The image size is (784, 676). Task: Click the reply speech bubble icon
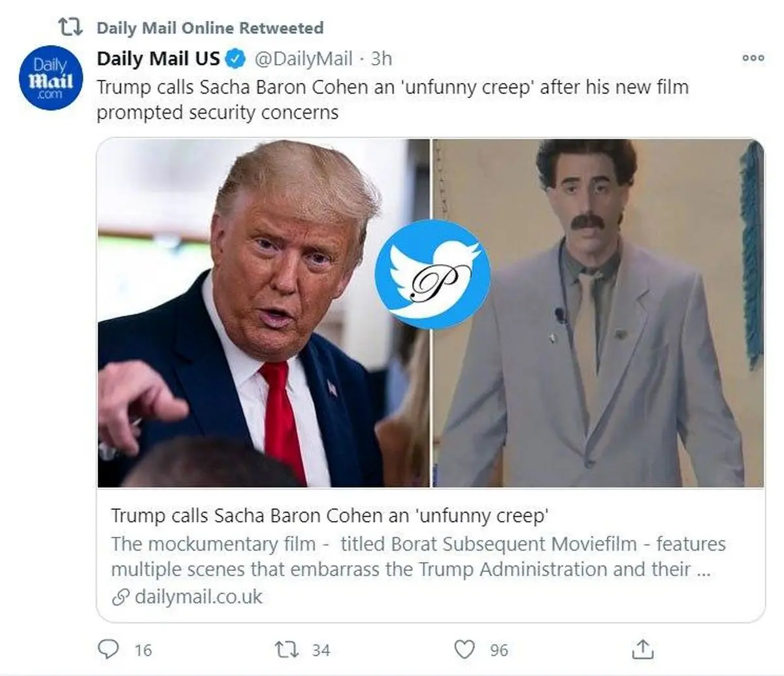point(108,649)
